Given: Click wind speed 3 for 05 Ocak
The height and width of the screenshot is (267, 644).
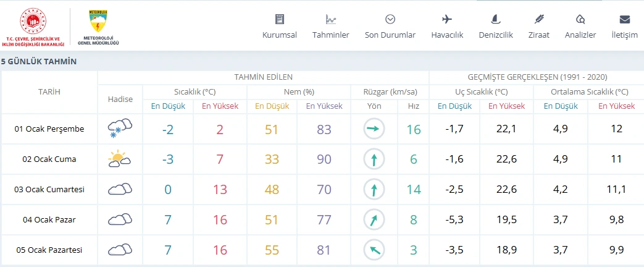Looking at the screenshot, I should (x=414, y=250).
